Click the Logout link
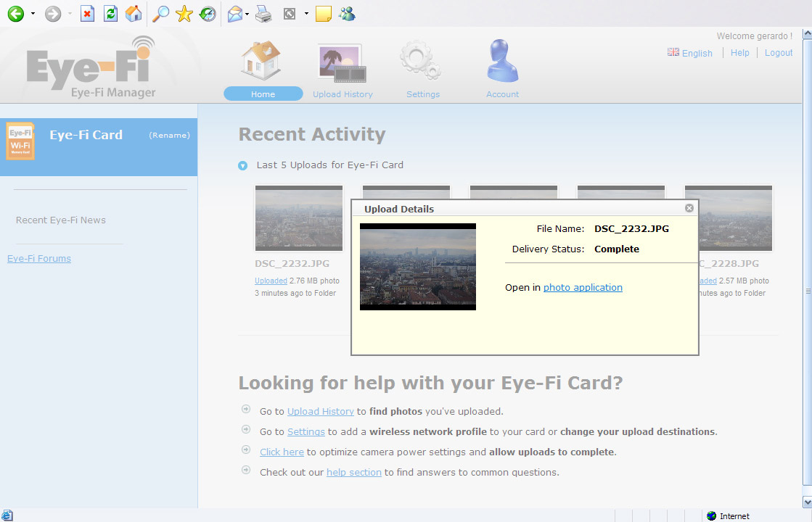The image size is (812, 522). click(779, 53)
